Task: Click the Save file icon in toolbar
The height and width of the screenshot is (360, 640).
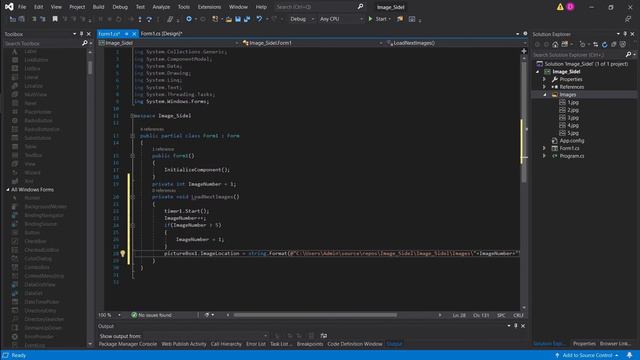Action: coord(238,19)
